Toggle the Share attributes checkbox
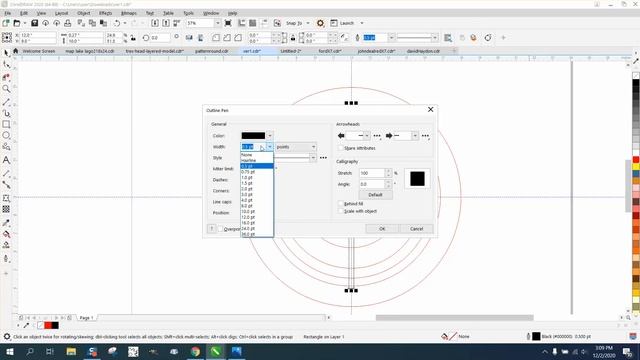Screen dimensions: 640x360 [x=341, y=148]
